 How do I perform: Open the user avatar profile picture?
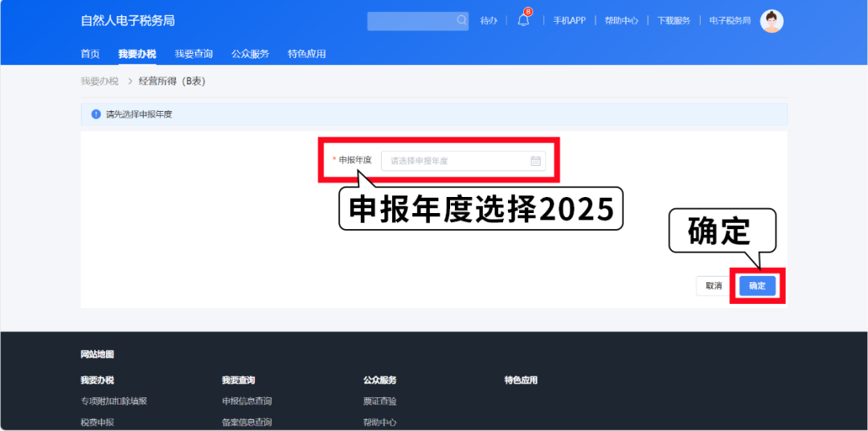point(772,21)
